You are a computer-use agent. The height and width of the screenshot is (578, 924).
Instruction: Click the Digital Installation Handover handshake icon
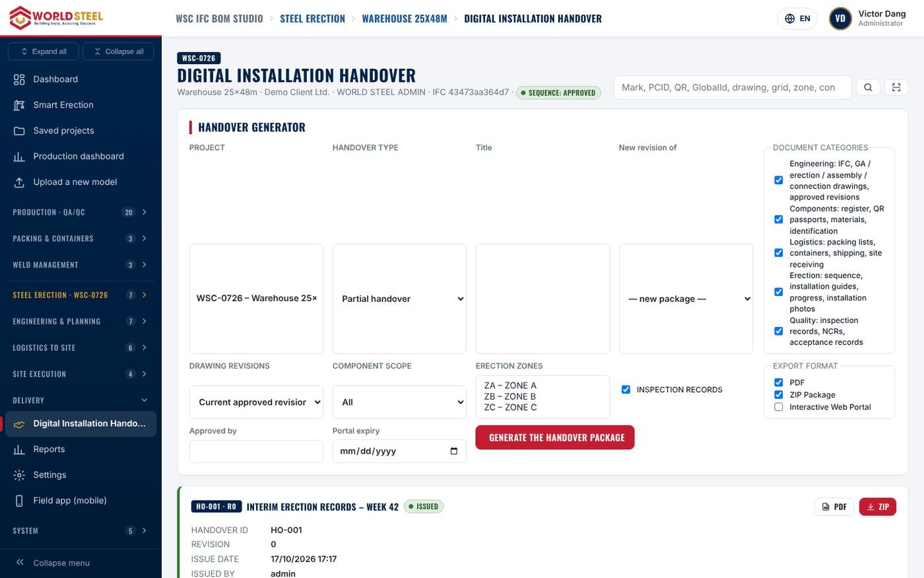click(19, 424)
